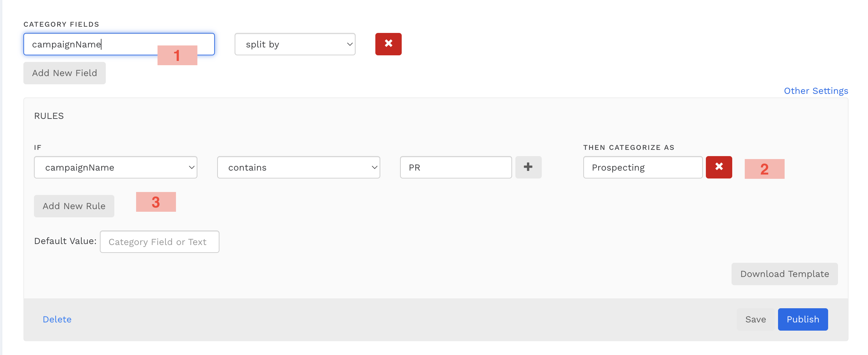The image size is (868, 355).
Task: Open the split by dropdown
Action: (295, 44)
